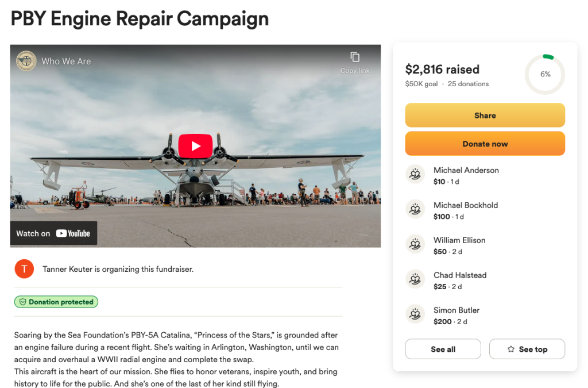Play the Who We Are video

coord(195,146)
